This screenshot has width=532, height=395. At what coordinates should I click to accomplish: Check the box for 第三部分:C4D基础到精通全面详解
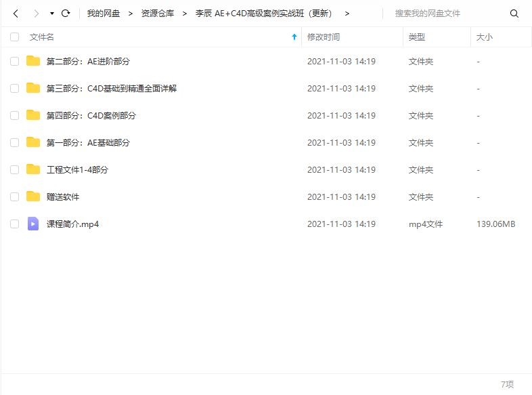click(x=15, y=89)
